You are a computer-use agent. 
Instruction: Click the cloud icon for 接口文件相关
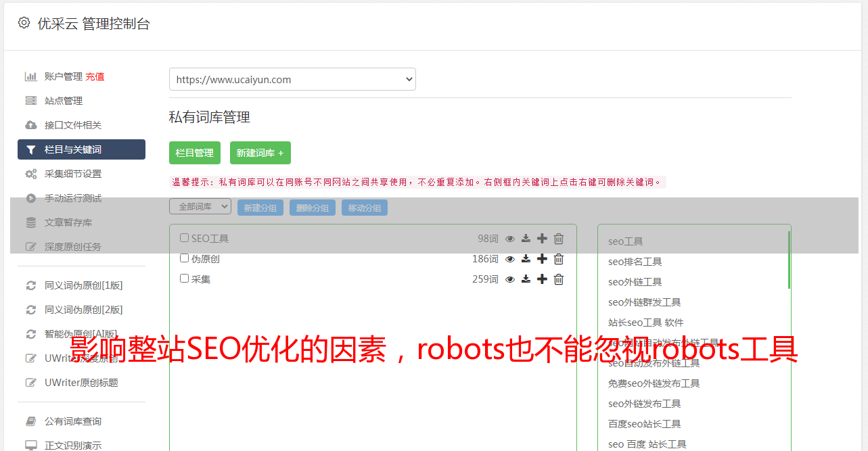coord(30,125)
